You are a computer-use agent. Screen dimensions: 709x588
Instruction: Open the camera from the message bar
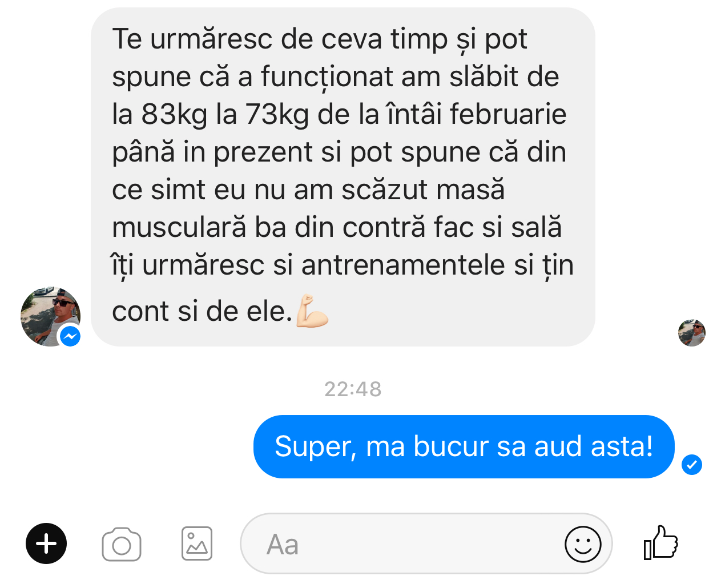122,545
